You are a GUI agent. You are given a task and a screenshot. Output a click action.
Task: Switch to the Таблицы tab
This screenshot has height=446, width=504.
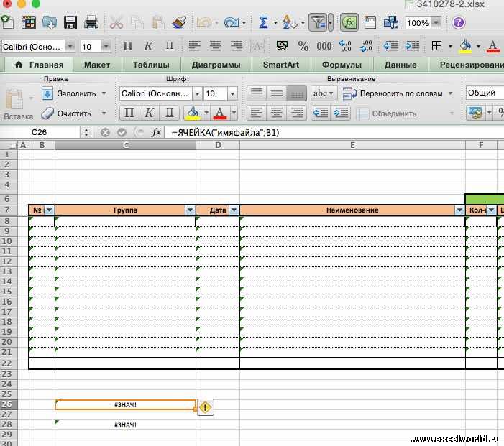tap(151, 65)
